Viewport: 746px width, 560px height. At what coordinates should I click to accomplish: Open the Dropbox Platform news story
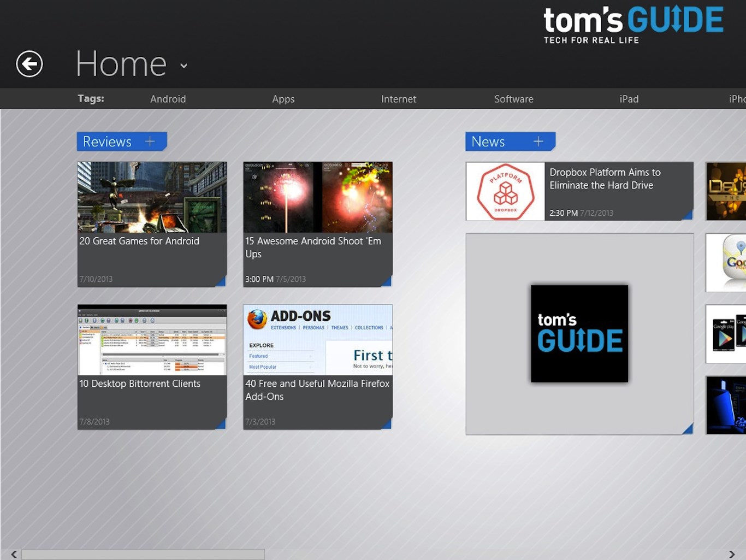579,191
